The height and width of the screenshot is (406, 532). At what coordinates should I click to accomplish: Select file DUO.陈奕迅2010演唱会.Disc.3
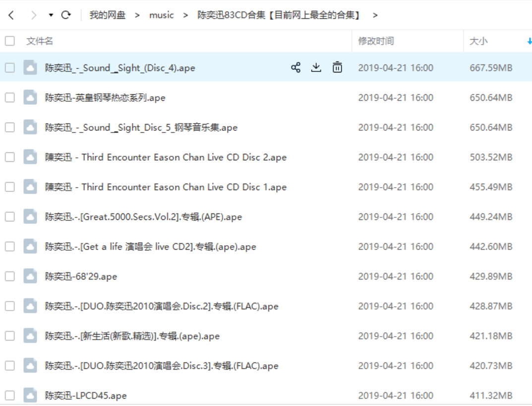[x=162, y=366]
